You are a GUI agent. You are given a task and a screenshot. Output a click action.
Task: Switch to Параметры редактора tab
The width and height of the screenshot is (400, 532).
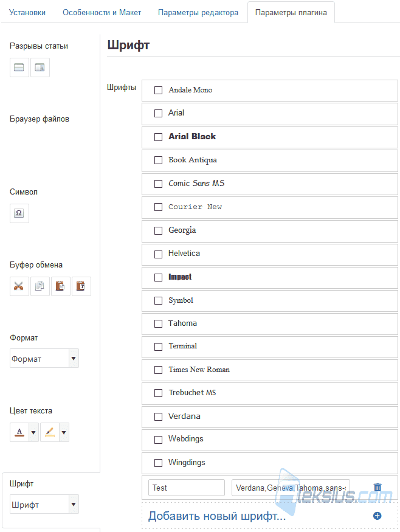coord(198,13)
